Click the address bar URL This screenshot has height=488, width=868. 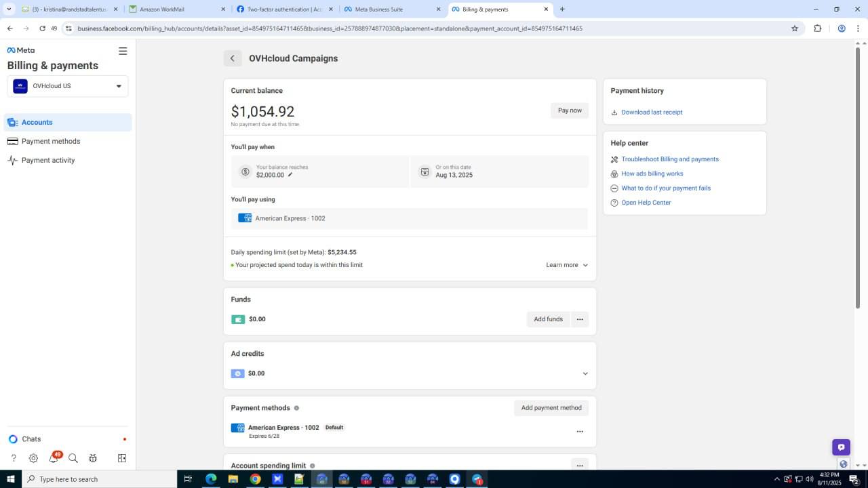coord(330,28)
